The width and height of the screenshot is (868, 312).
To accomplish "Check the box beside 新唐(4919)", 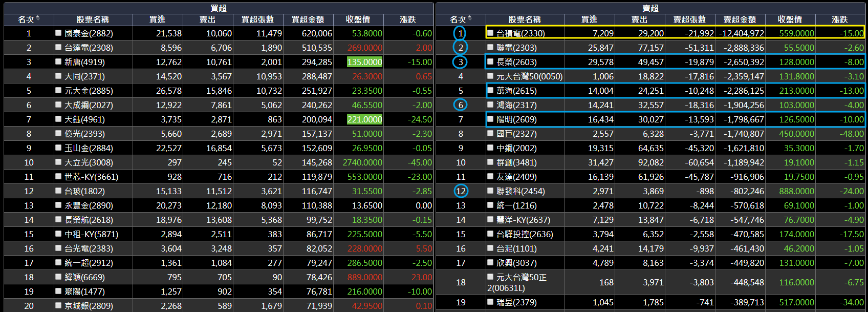I will pyautogui.click(x=58, y=62).
